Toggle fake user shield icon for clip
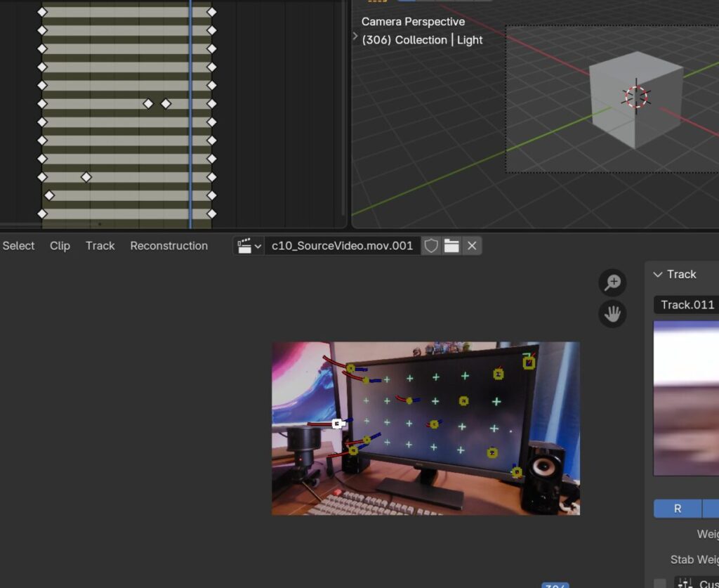The image size is (719, 588). tap(431, 246)
